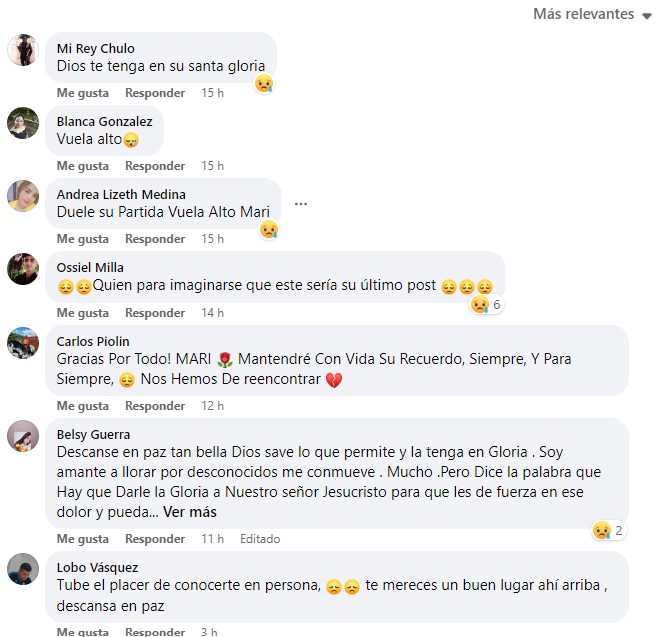Open the 12 h timestamp of Carlos Piolin's comment
This screenshot has width=660, height=637.
213,406
